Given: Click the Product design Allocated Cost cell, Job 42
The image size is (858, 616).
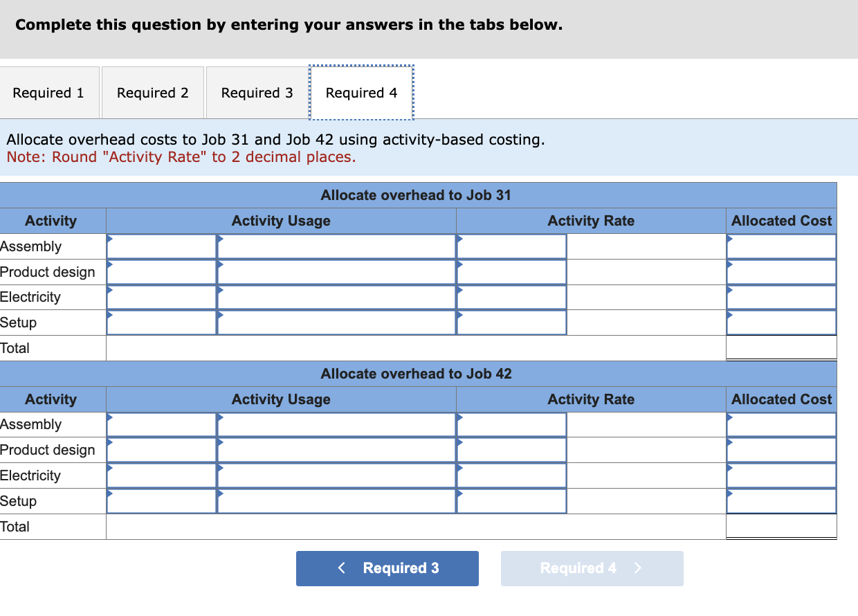Looking at the screenshot, I should coord(781,450).
